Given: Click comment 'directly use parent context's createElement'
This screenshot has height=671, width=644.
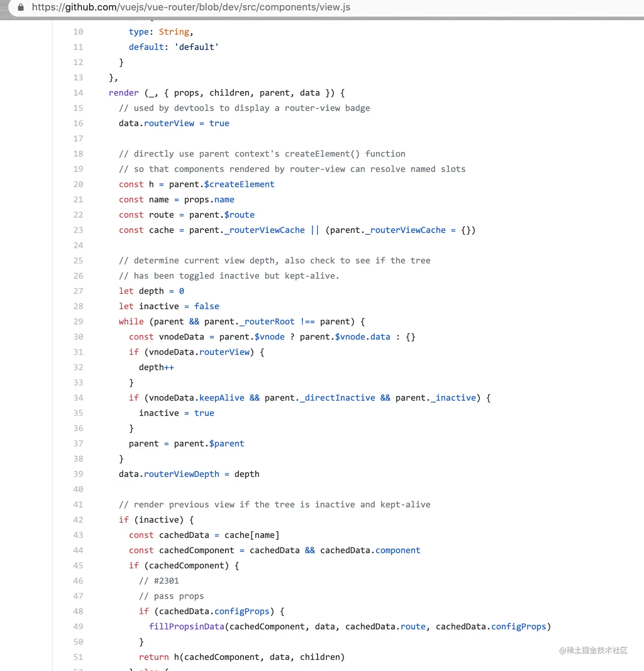Looking at the screenshot, I should pos(262,154).
